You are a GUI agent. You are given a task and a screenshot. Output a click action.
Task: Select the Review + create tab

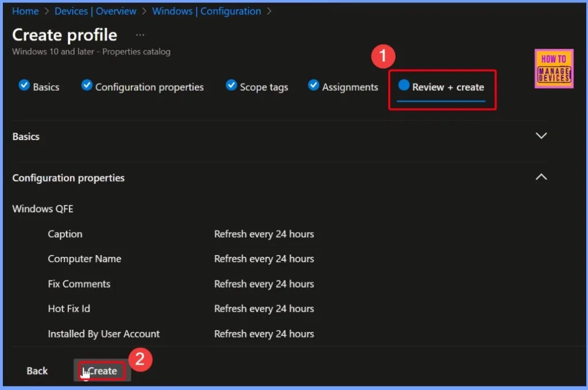point(441,87)
